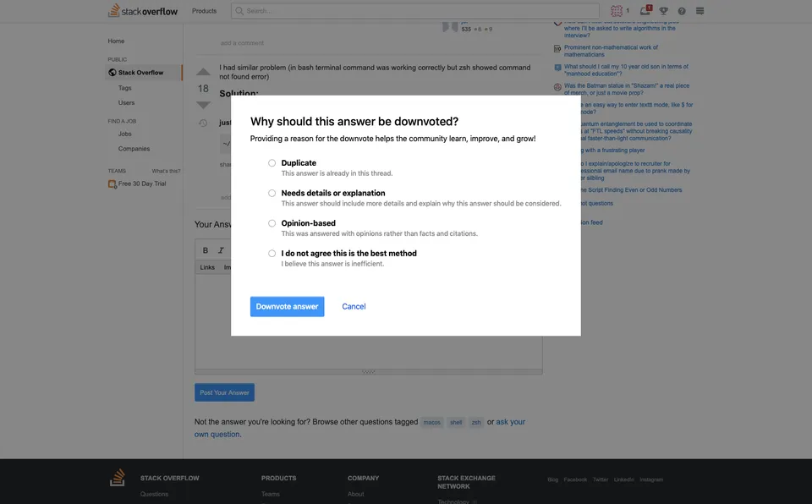The image size is (812, 504).
Task: Click the briefcase icon by Free Trial
Action: coord(112,184)
